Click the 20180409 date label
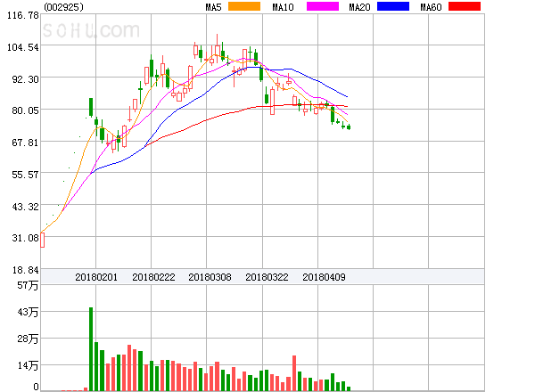535x392 pixels. tap(324, 277)
